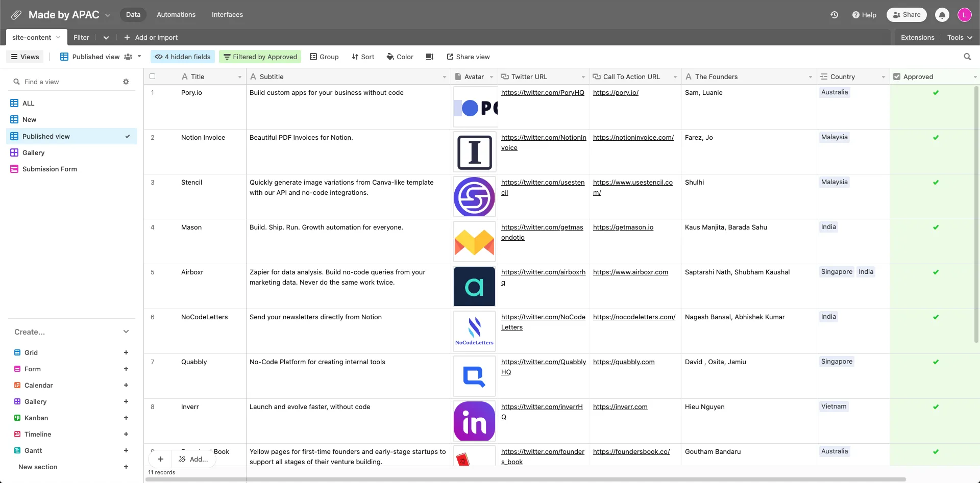Expand the tables list chevron

tap(106, 37)
